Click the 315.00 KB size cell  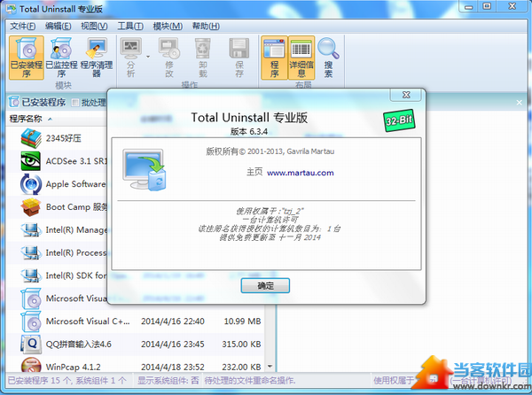coord(241,345)
